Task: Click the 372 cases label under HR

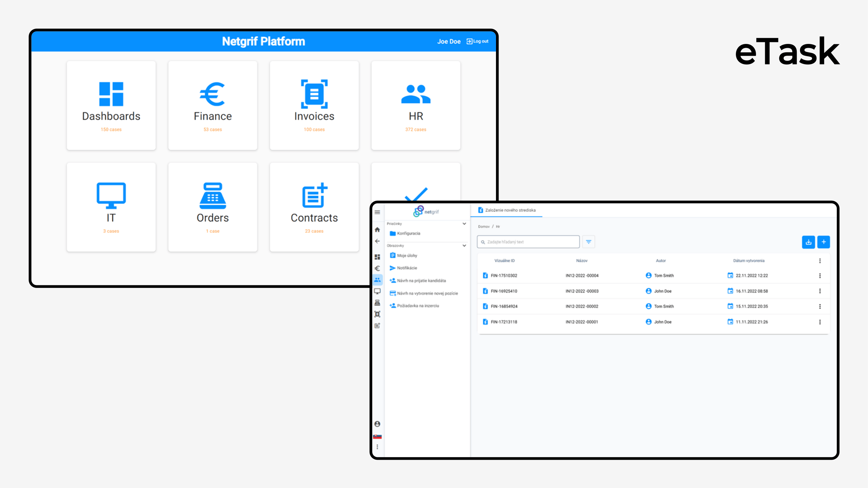Action: [416, 130]
